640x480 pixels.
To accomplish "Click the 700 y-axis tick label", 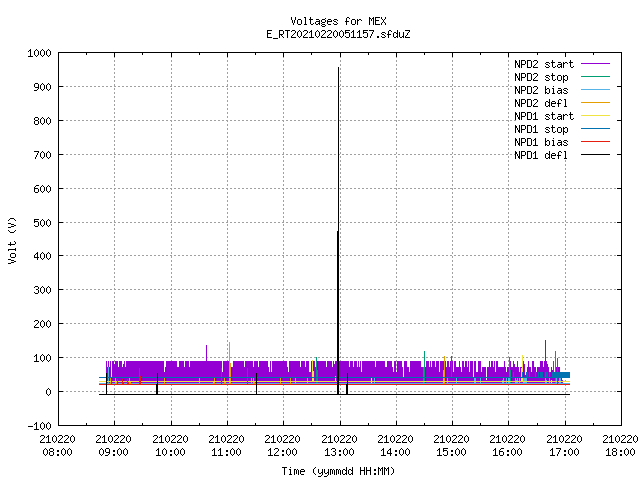I will (42, 155).
